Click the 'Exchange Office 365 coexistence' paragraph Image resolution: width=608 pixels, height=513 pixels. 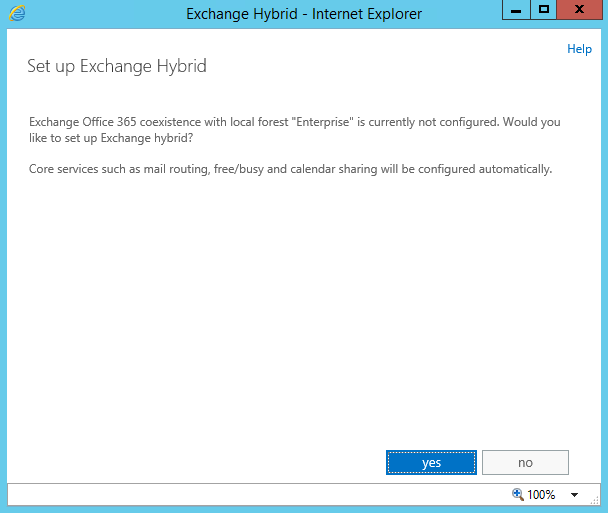pos(295,130)
